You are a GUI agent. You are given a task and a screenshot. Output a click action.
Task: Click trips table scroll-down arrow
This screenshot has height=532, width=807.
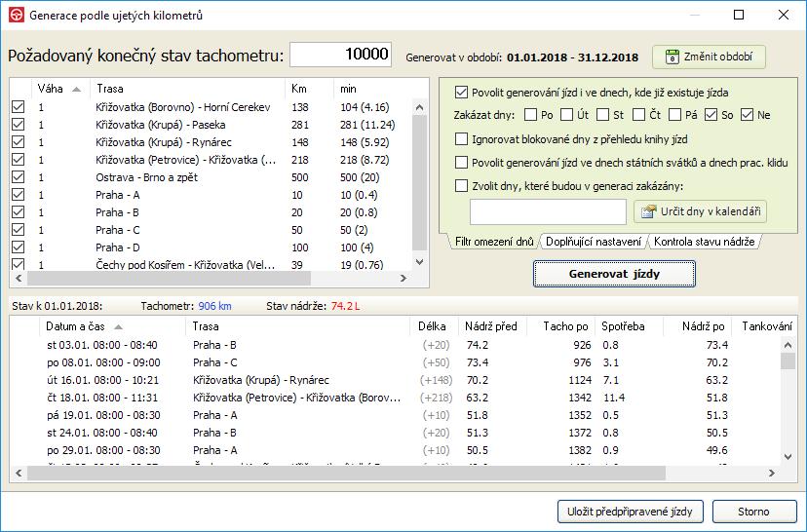788,456
